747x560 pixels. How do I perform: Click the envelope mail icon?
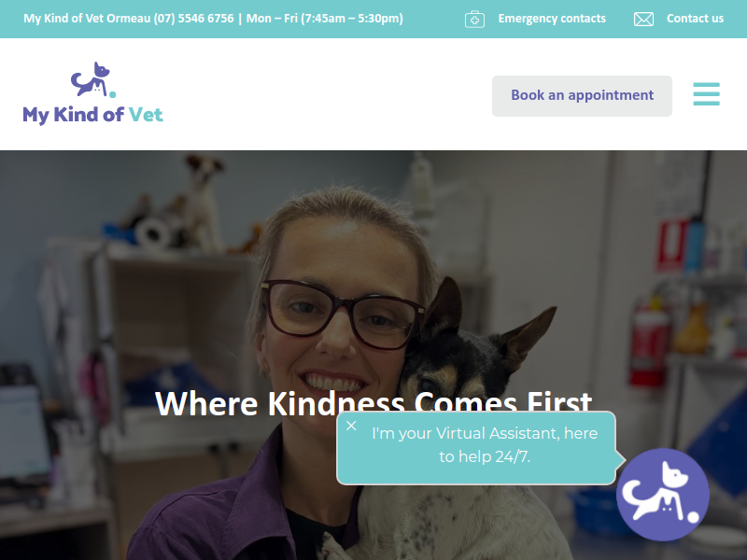pyautogui.click(x=643, y=19)
